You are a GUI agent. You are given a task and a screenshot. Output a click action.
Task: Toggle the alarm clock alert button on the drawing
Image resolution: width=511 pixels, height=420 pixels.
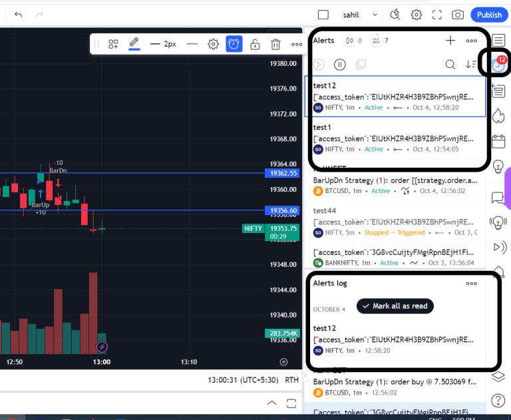234,45
